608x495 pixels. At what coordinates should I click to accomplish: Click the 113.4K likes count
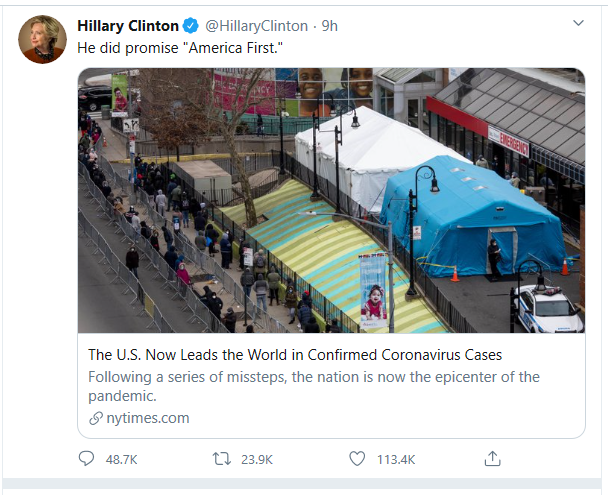coord(395,459)
